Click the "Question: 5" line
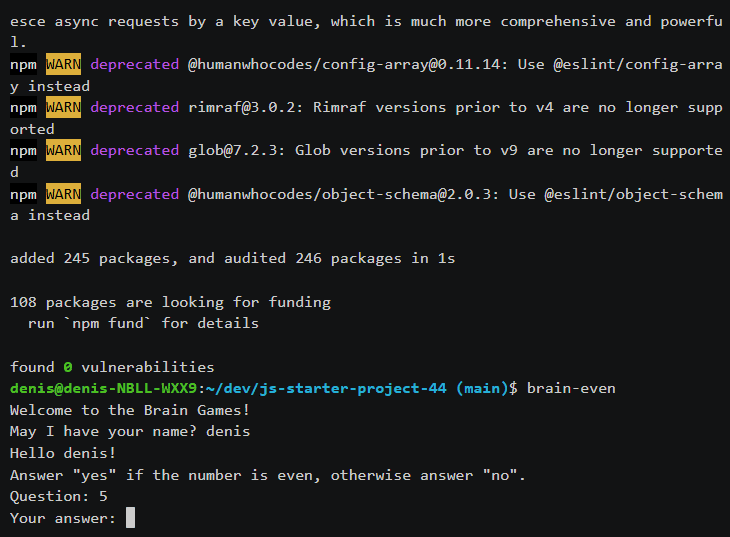 58,496
